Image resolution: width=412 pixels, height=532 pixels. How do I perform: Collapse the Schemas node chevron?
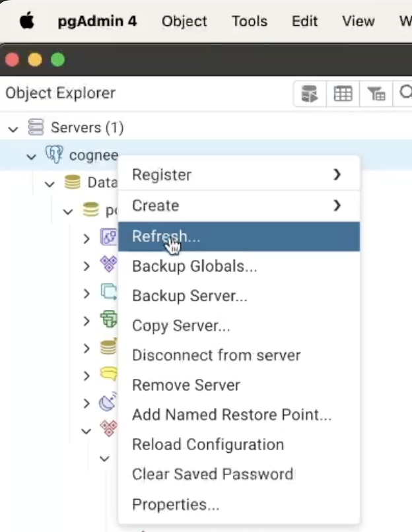(x=86, y=432)
